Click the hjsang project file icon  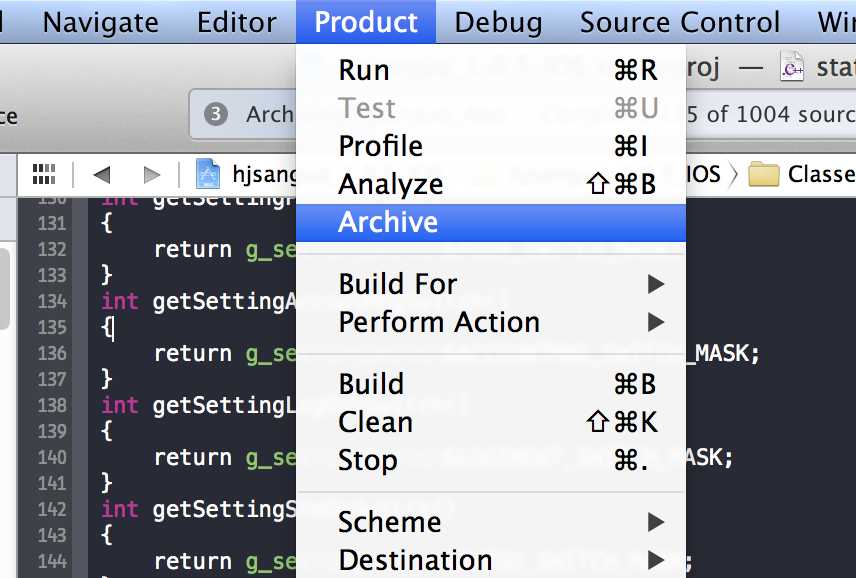pyautogui.click(x=208, y=174)
